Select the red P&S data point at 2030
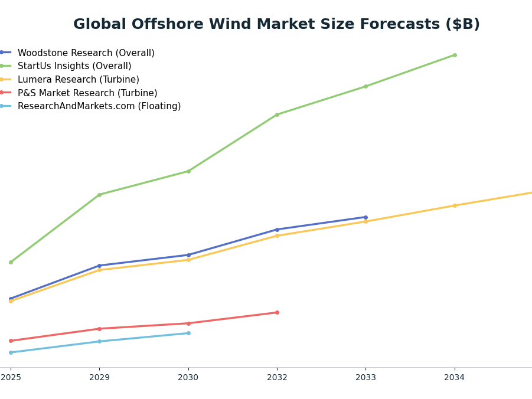The image size is (532, 399). pyautogui.click(x=188, y=323)
